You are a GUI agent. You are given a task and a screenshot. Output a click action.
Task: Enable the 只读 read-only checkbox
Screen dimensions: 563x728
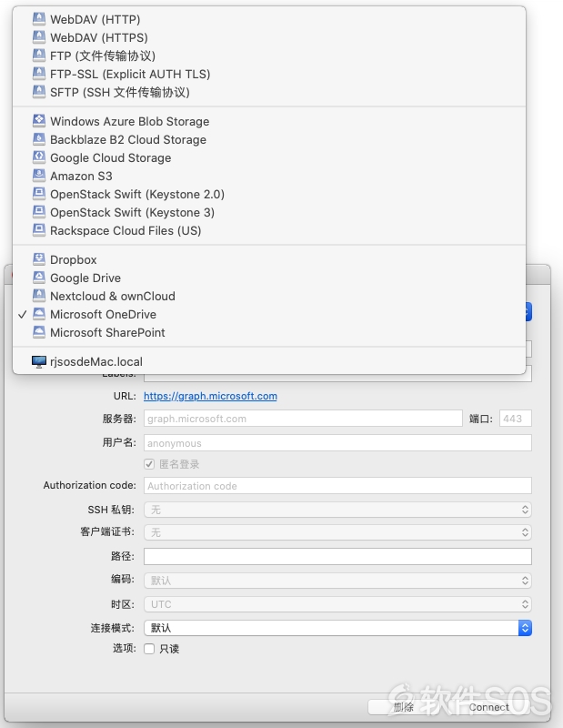click(149, 649)
